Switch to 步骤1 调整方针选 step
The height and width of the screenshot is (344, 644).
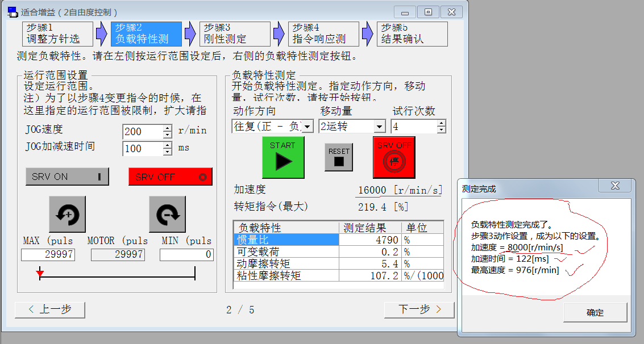pos(57,34)
